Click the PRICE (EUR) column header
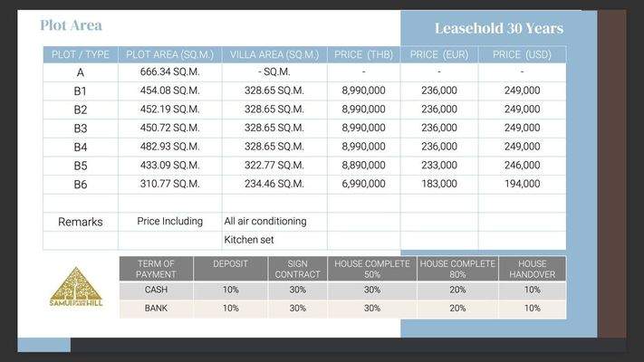Viewport: 644px width, 362px height. coord(438,54)
